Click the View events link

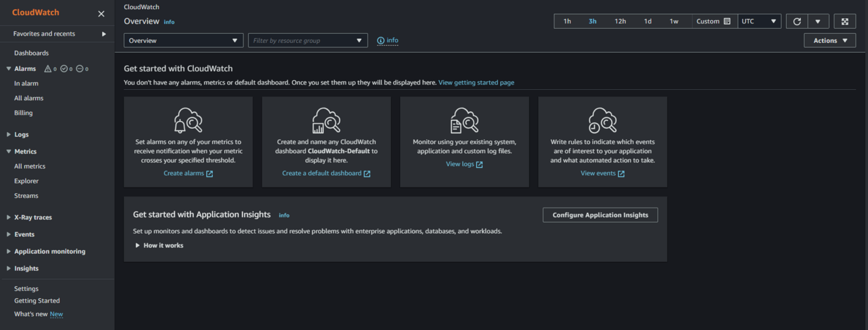click(598, 174)
